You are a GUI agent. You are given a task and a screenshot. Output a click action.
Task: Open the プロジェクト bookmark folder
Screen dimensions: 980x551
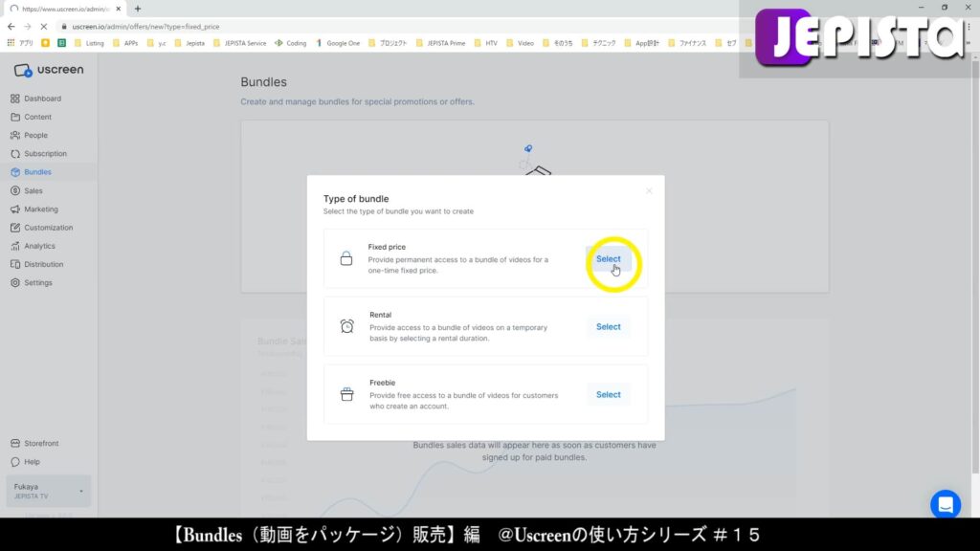pos(388,43)
